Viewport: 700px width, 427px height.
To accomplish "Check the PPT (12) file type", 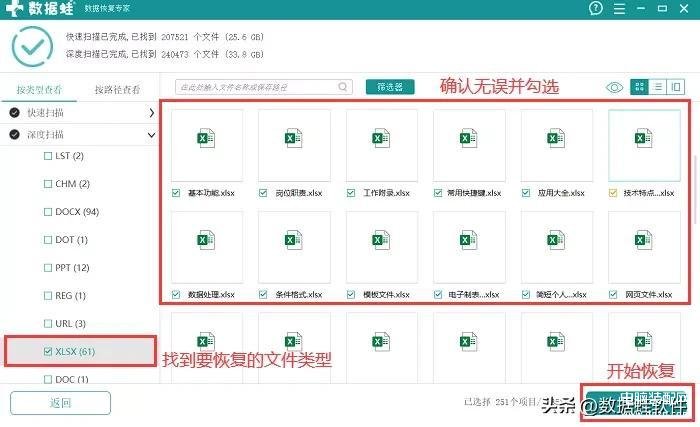I will point(48,268).
